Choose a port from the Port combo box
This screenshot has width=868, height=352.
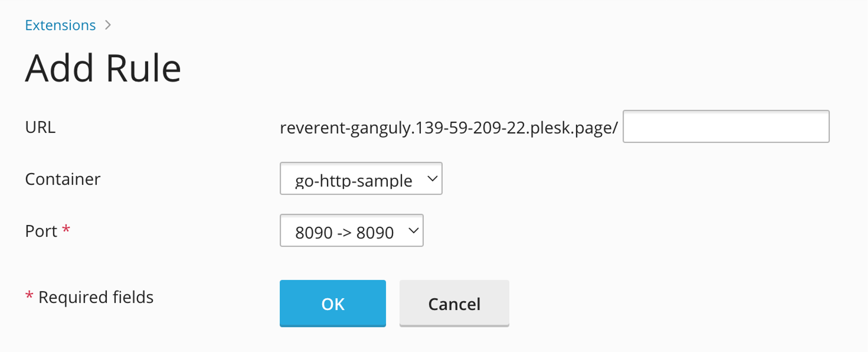(x=345, y=232)
